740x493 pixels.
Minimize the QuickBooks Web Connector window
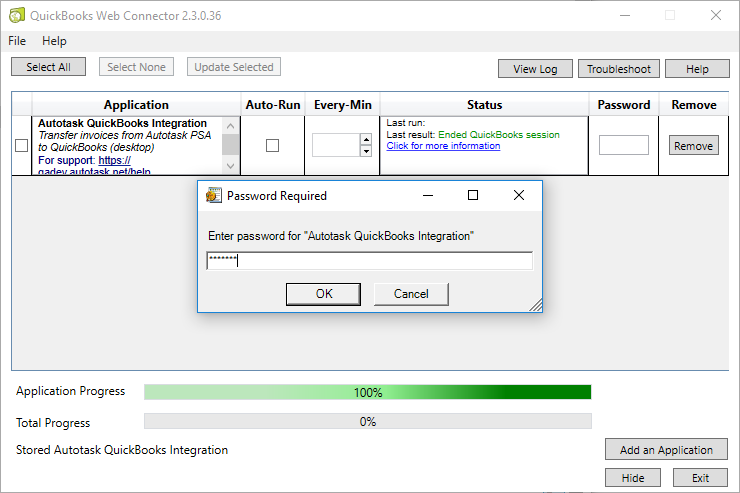(625, 15)
